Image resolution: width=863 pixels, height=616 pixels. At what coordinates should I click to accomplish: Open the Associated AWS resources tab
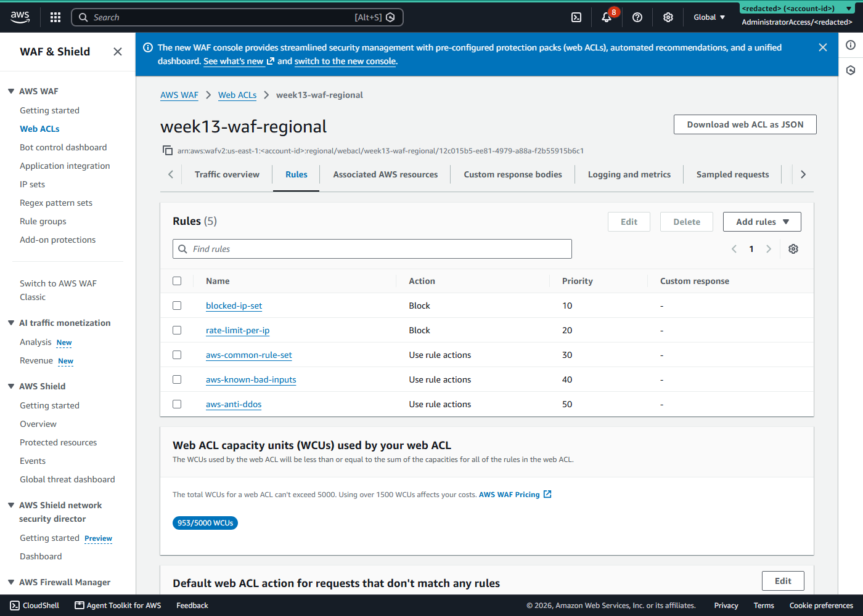point(385,174)
